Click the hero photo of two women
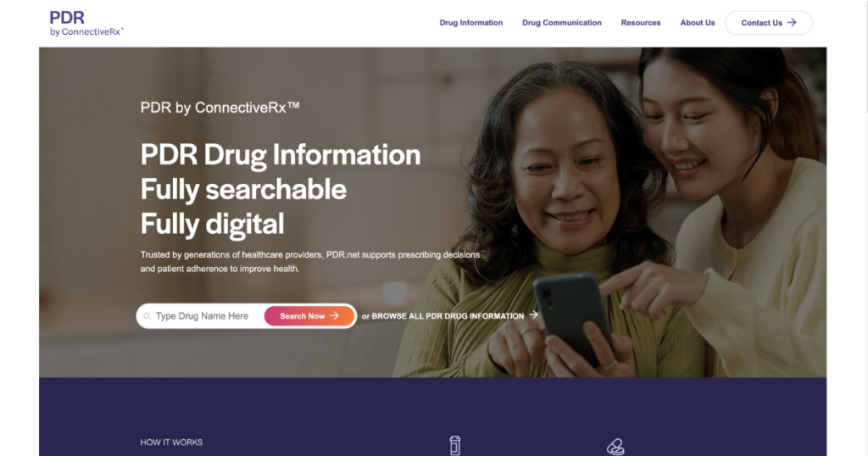This screenshot has width=868, height=456. click(637, 213)
